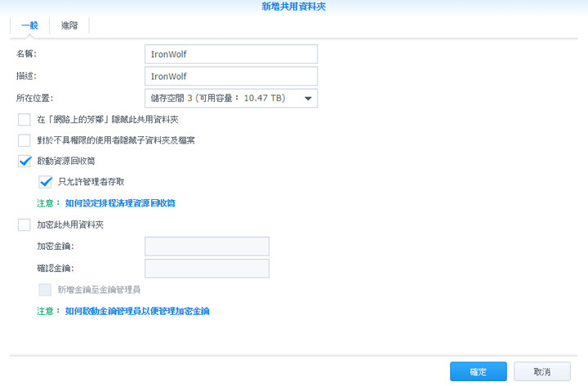Screen dimensions: 588x386
Task: Select the 儲存空間 3 location combo box
Action: pyautogui.click(x=220, y=99)
